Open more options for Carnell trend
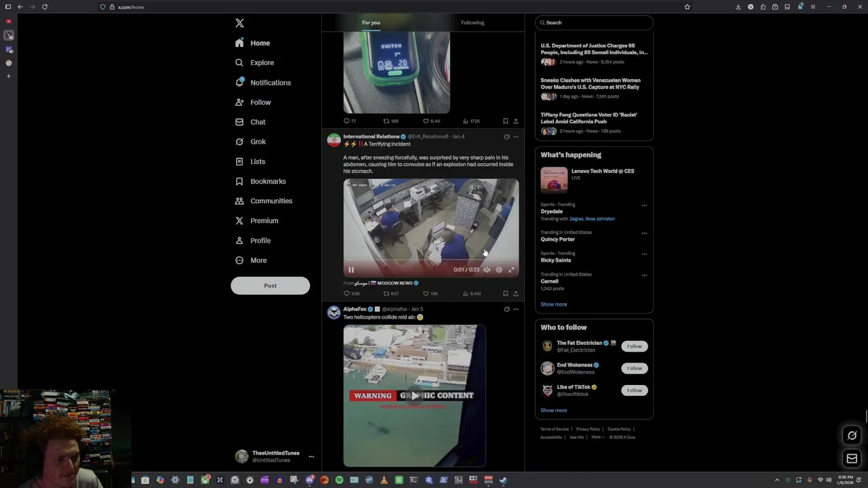868x488 pixels. coord(644,275)
